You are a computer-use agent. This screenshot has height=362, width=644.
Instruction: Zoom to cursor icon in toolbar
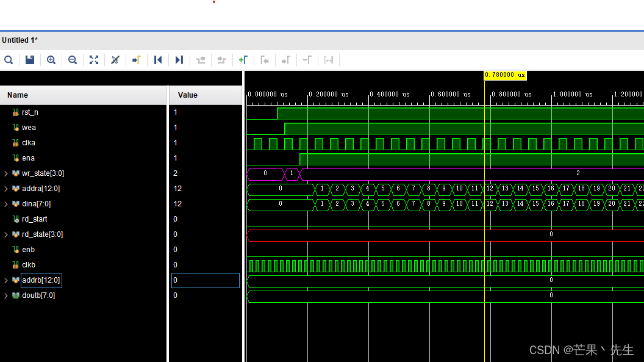[115, 60]
